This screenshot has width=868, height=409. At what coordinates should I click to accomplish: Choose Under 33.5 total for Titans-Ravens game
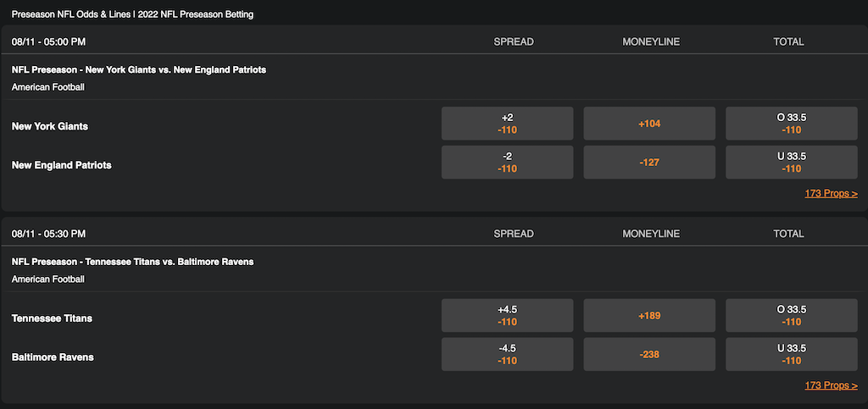(791, 355)
